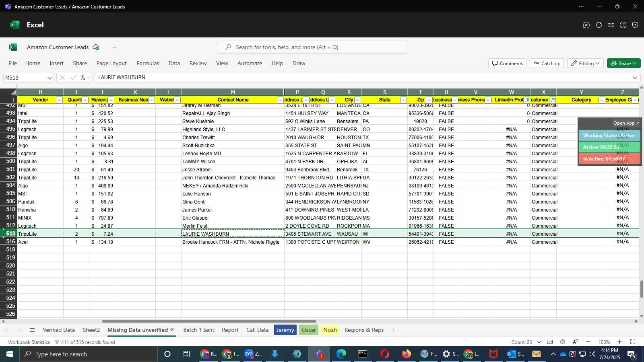This screenshot has width=644, height=362.
Task: Open Microsoft Edge from taskbar
Action: tap(341, 354)
